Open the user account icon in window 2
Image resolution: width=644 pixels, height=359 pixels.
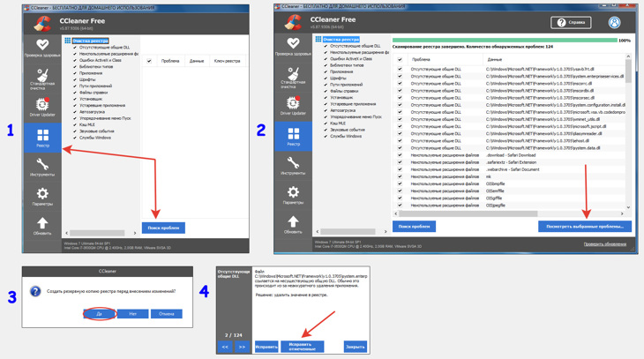tap(614, 23)
